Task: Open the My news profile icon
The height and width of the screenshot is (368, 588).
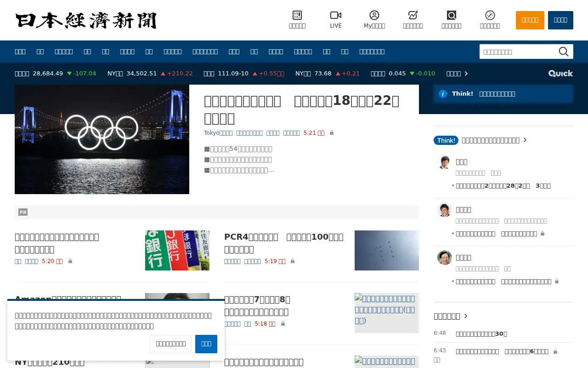Action: tap(374, 15)
